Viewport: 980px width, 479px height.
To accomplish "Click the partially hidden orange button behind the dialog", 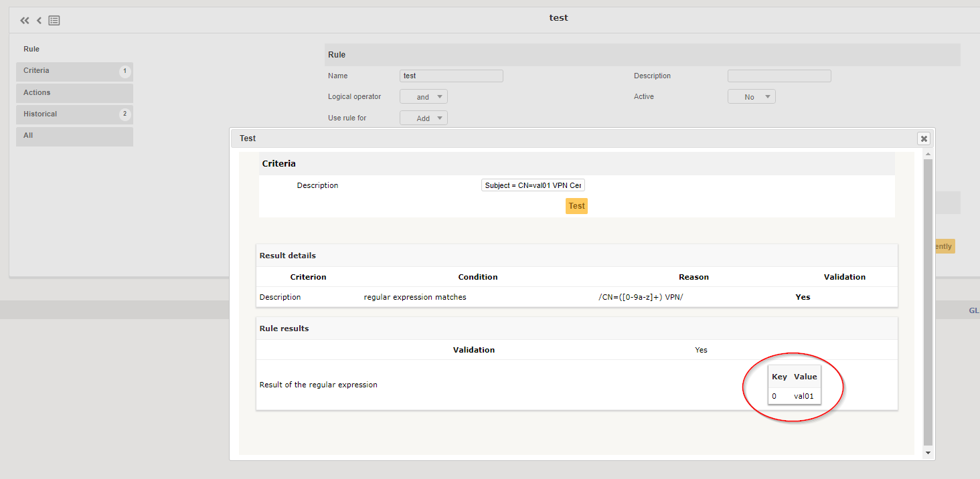I will click(945, 246).
